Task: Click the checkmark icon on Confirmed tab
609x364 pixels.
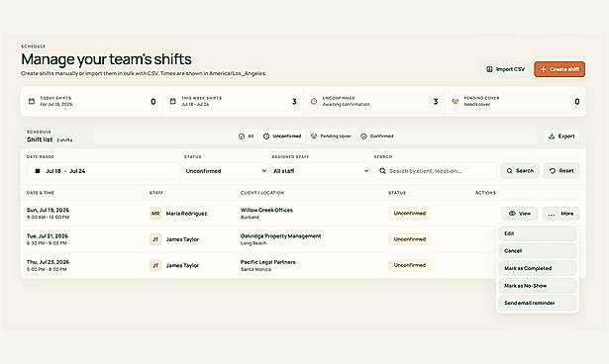Action: point(363,136)
